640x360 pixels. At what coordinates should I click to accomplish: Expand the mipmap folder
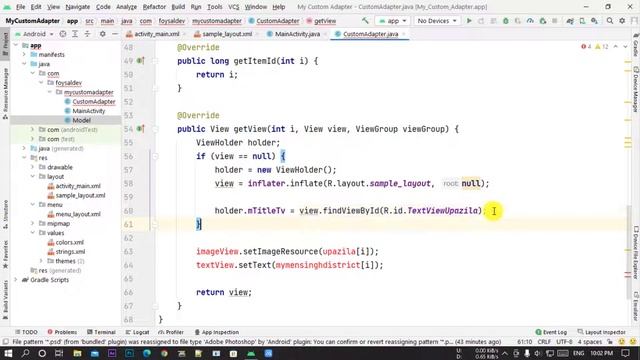point(33,223)
